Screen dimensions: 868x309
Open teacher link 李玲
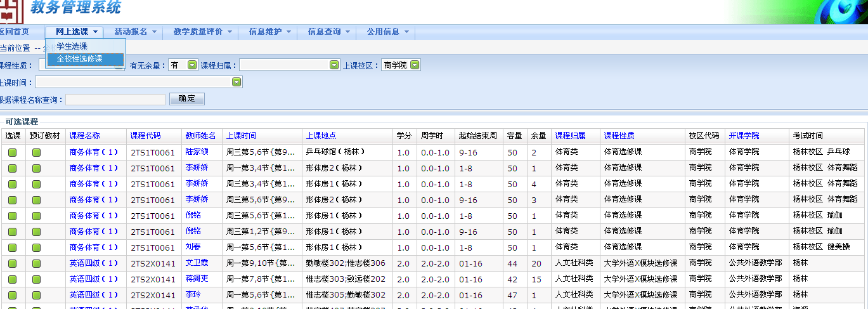[x=193, y=295]
